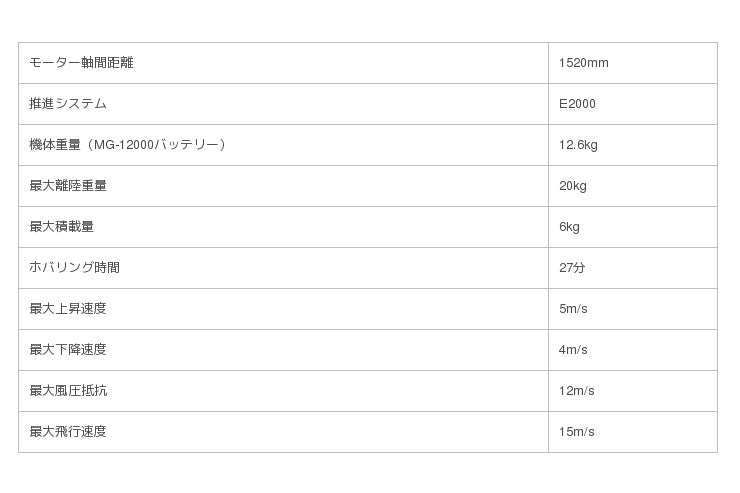The image size is (740, 493).
Task: Click the 最大飛行速度 label
Action: 68,432
